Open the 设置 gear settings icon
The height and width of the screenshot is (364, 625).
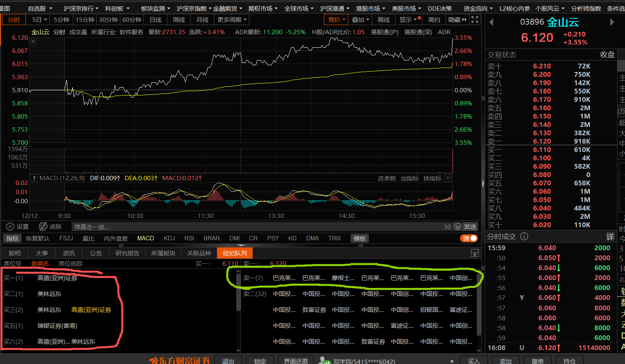pyautogui.click(x=10, y=227)
